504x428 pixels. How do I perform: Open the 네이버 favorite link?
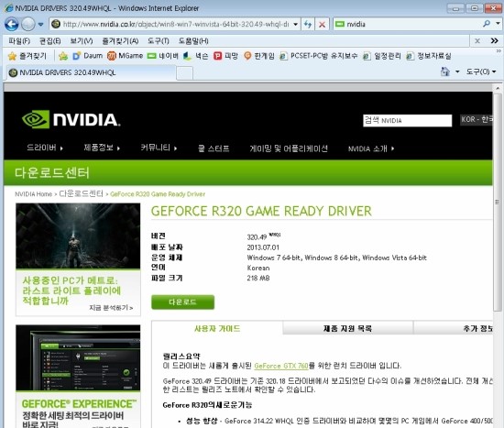[162, 56]
